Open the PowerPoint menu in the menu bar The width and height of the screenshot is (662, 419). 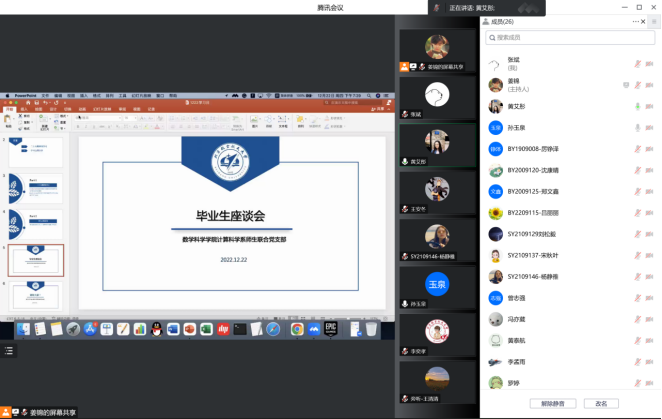(25, 95)
